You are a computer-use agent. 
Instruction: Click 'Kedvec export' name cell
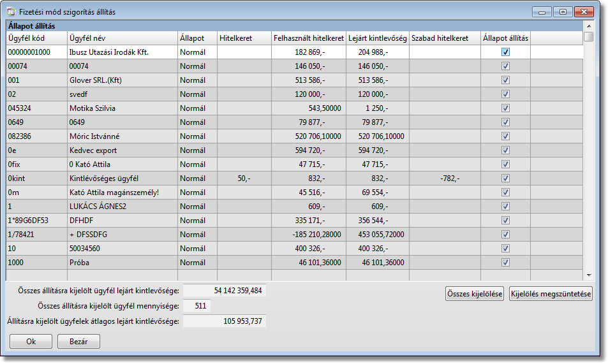click(122, 150)
